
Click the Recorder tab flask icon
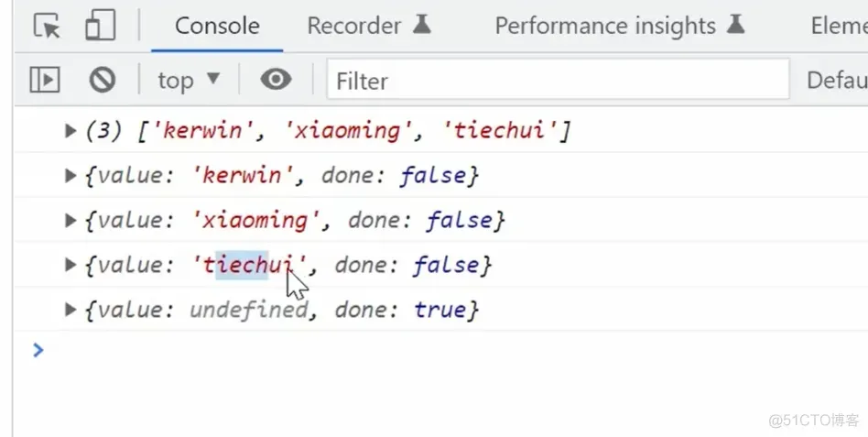421,25
